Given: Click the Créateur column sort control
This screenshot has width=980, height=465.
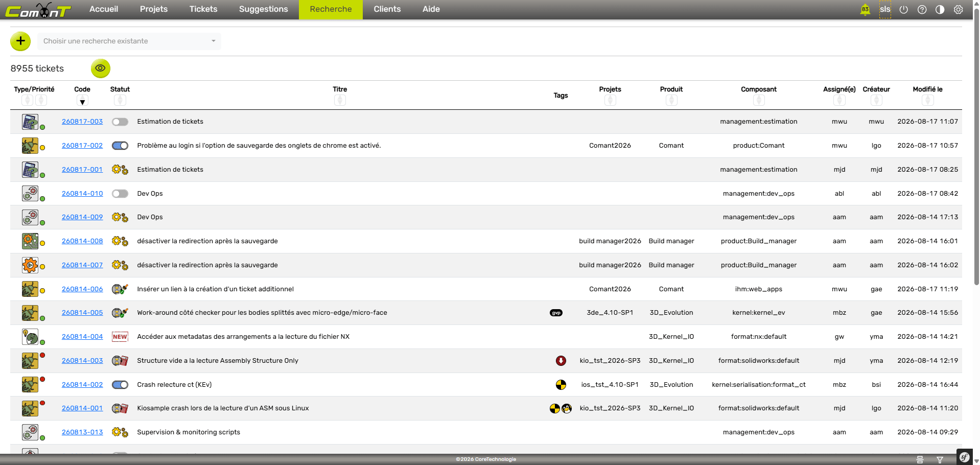Looking at the screenshot, I should click(x=876, y=101).
